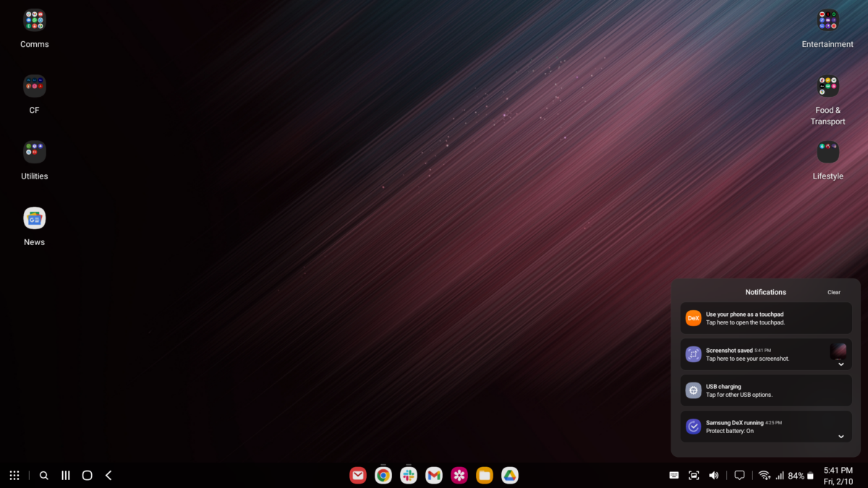
Task: Expand the Samsung DeX running notification
Action: pos(841,436)
